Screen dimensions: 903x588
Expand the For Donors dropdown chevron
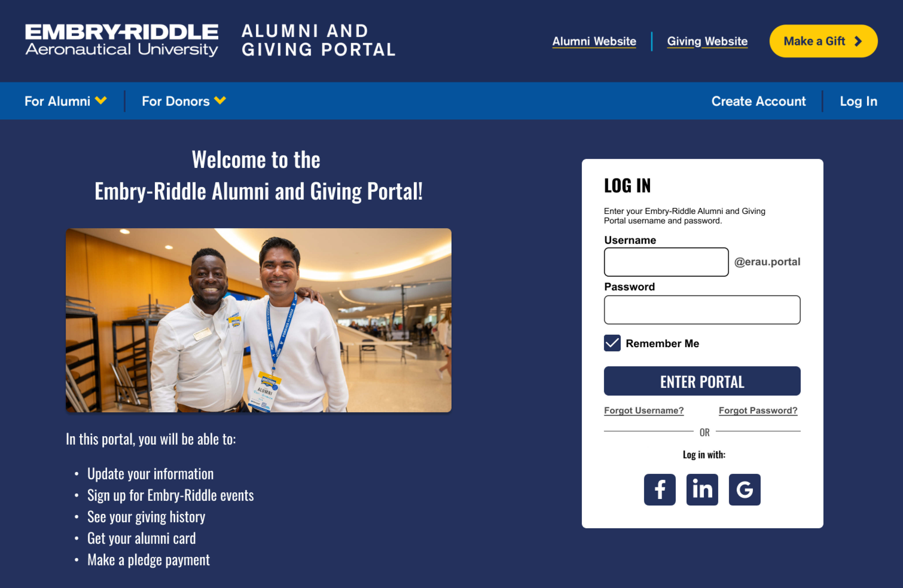pyautogui.click(x=220, y=100)
